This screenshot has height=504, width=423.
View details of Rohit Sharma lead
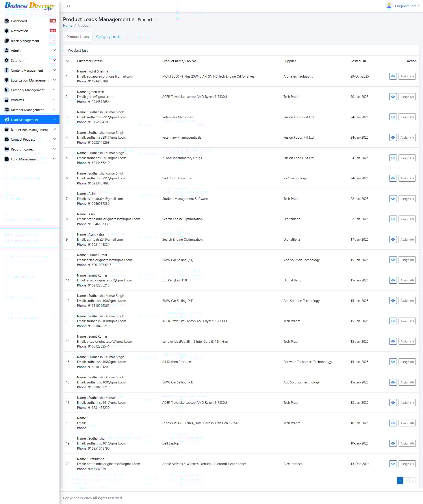point(393,76)
